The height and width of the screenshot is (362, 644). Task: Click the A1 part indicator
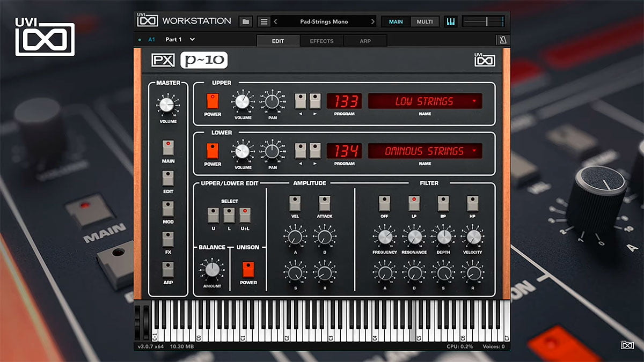click(151, 40)
